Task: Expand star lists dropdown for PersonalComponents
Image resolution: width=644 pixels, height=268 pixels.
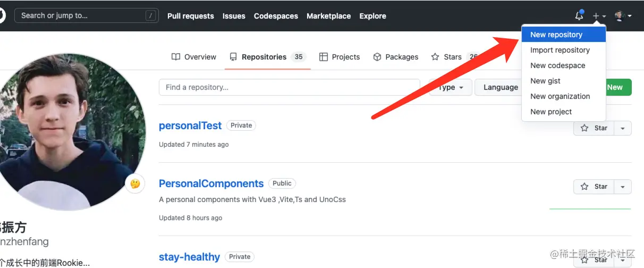Action: click(623, 187)
